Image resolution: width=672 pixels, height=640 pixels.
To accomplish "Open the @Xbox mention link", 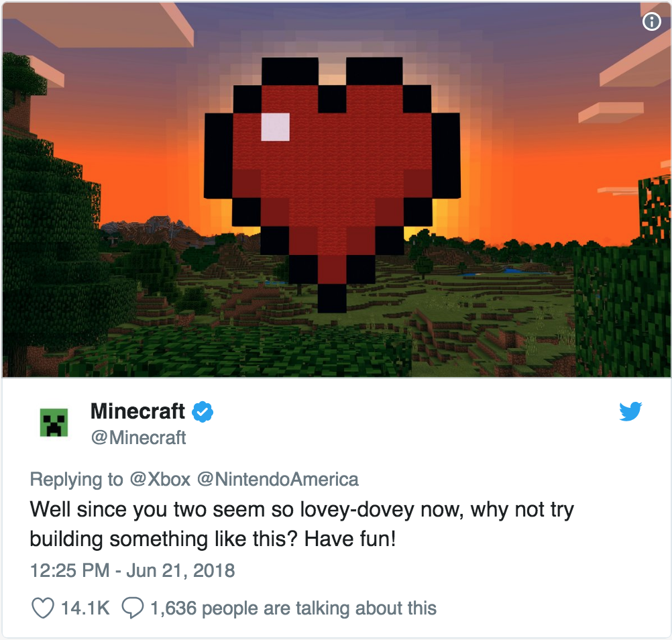I will click(160, 479).
